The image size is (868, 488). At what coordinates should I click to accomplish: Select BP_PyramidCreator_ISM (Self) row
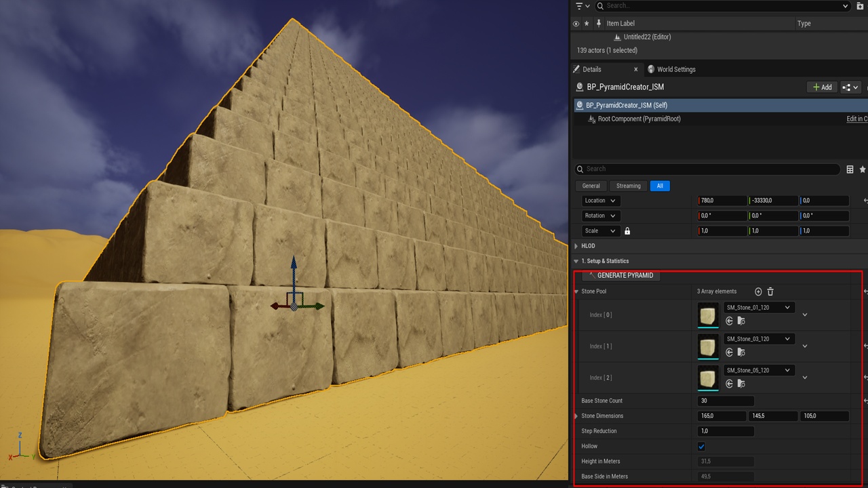pos(720,105)
